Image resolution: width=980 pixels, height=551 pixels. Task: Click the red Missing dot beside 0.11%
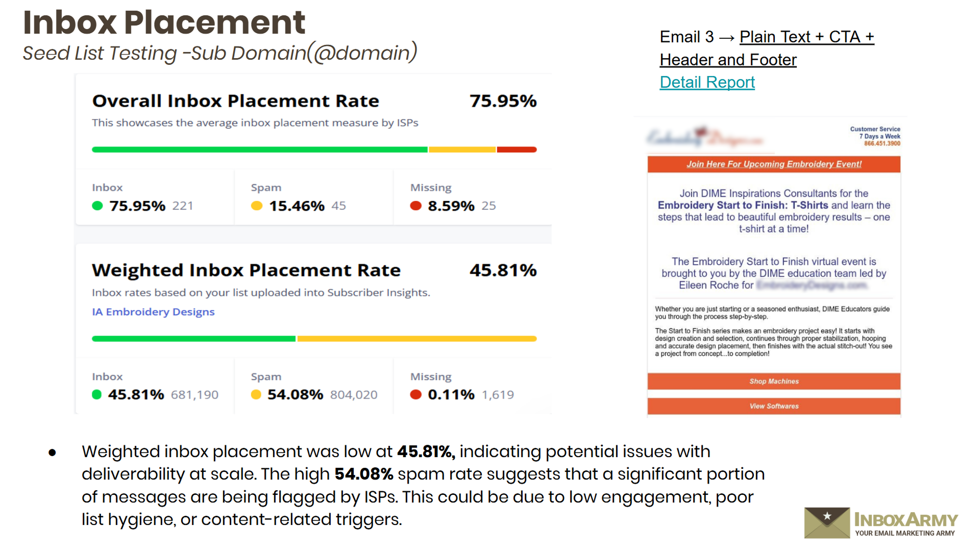416,394
